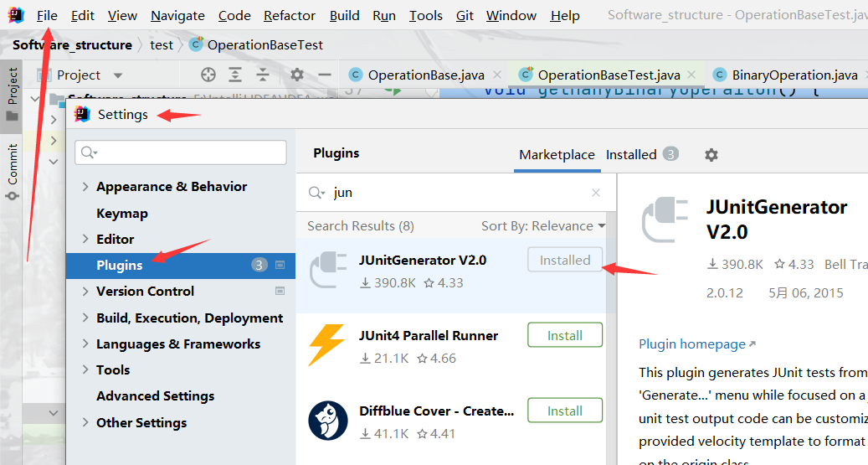Open the Refactor menu
868x465 pixels.
pos(290,16)
